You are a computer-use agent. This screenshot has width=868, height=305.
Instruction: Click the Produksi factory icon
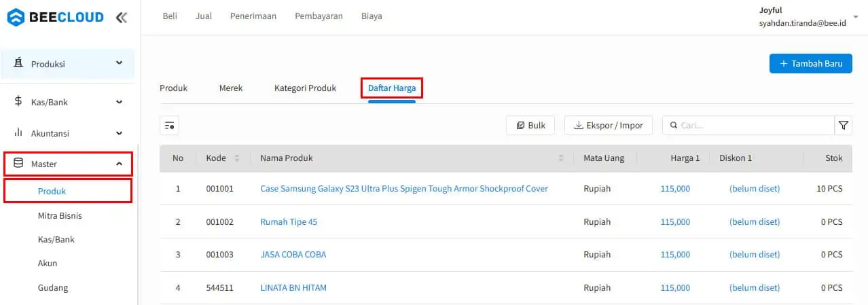tap(19, 64)
